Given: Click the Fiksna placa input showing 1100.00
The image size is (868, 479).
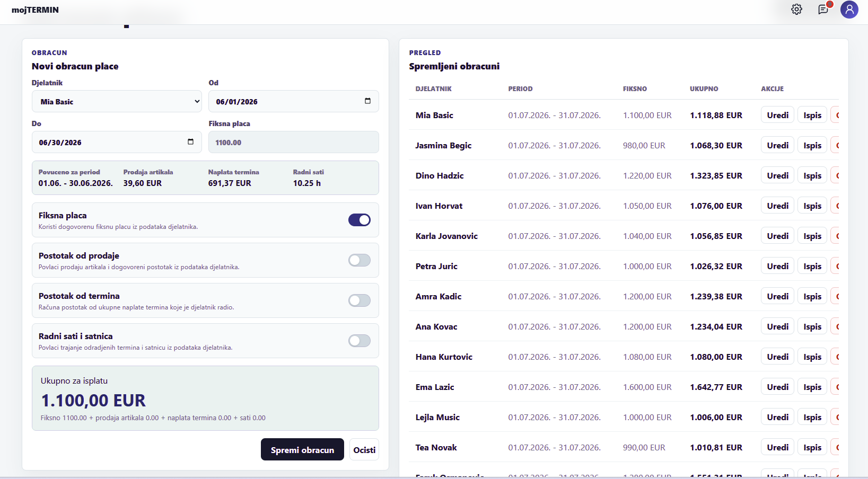Looking at the screenshot, I should 294,142.
